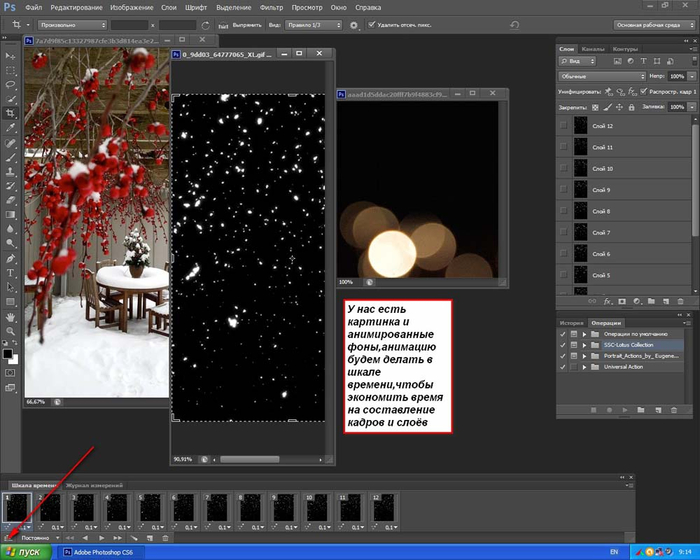The image size is (700, 560).
Task: Click the tween animation frames icon
Action: point(133,538)
